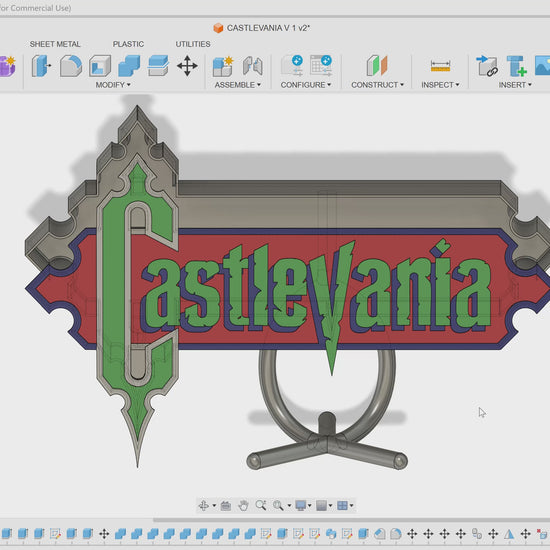Click the first Configure icon
This screenshot has width=550, height=550.
click(x=292, y=65)
